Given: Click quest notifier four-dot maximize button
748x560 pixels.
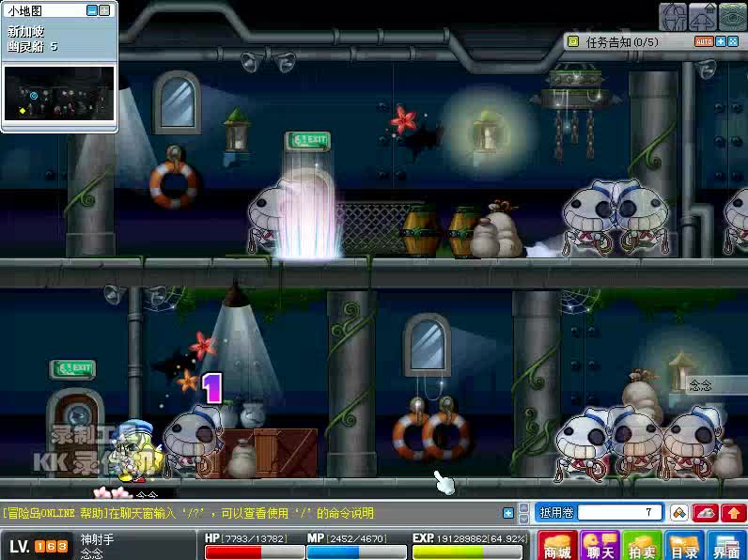Looking at the screenshot, I should tap(733, 42).
